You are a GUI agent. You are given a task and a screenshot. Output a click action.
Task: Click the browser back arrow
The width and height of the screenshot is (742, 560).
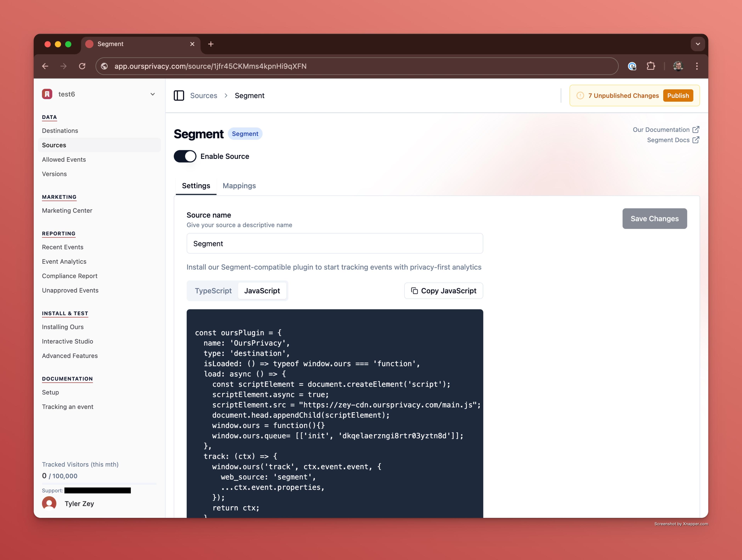(45, 66)
